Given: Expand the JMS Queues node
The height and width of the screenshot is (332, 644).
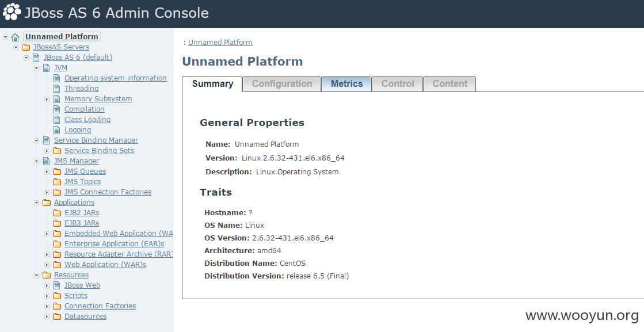Looking at the screenshot, I should tap(47, 171).
